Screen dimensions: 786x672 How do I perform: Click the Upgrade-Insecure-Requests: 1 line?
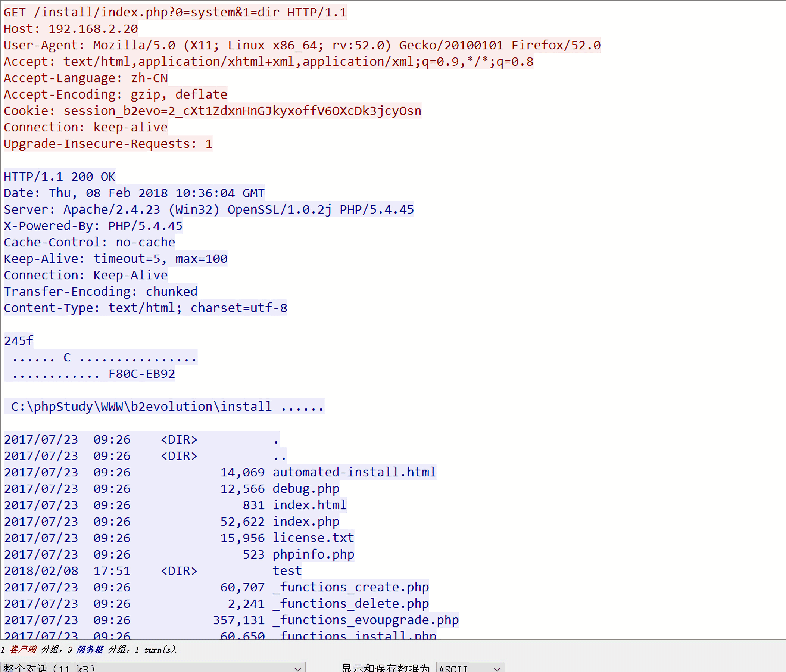click(108, 143)
